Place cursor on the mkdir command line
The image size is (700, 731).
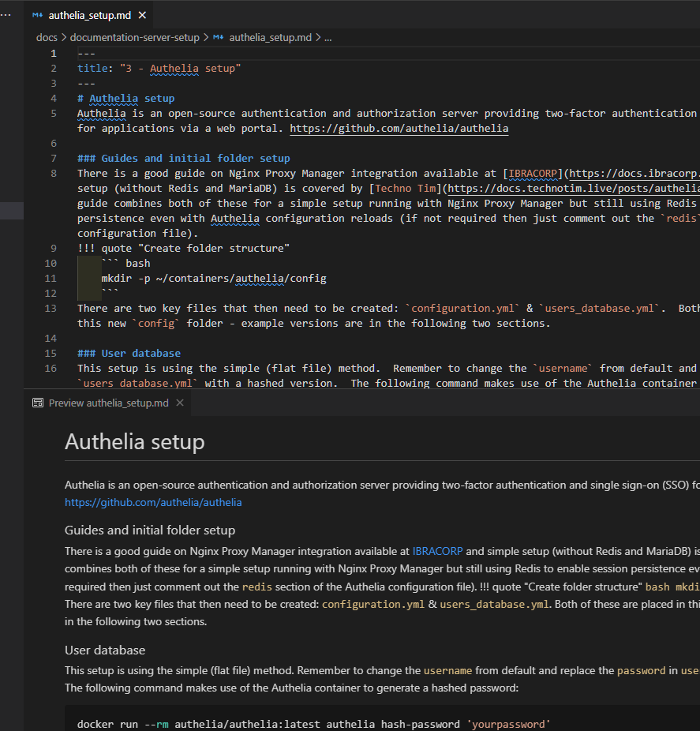[214, 279]
